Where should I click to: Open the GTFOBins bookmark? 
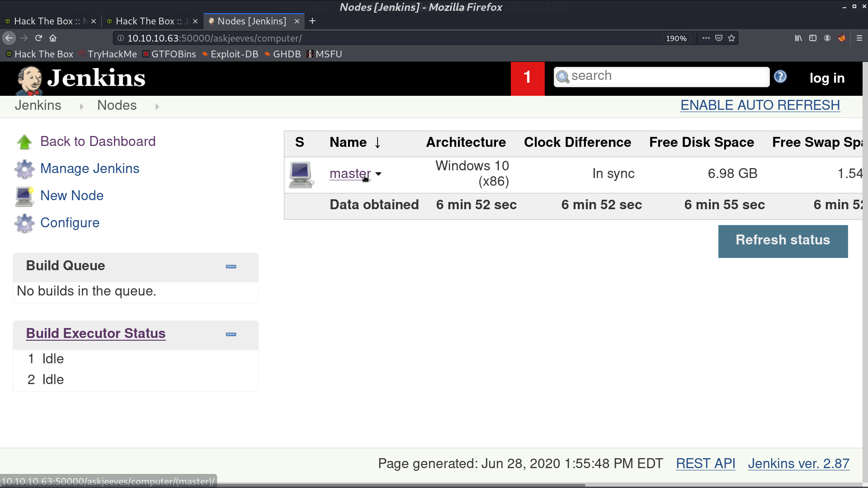(x=169, y=54)
